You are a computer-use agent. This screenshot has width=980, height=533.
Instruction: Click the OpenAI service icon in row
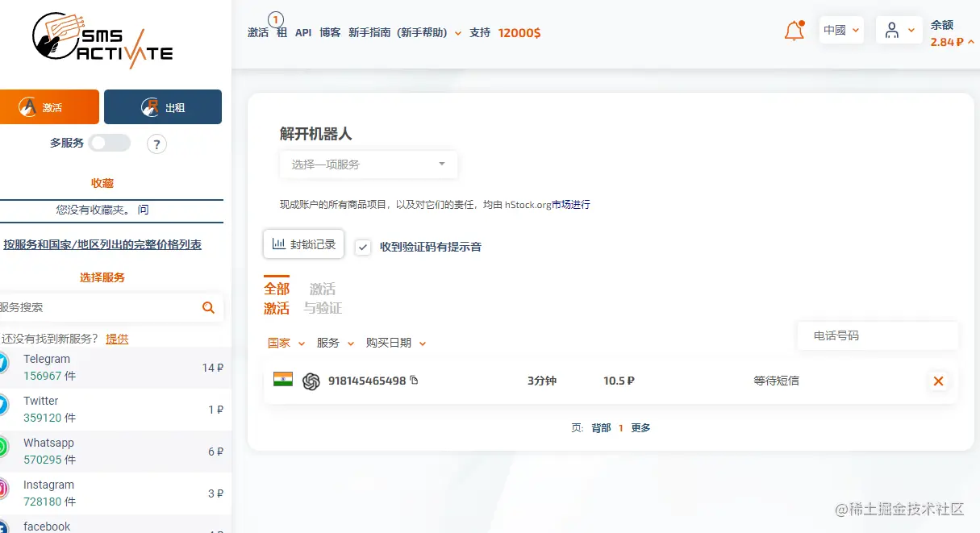(311, 381)
